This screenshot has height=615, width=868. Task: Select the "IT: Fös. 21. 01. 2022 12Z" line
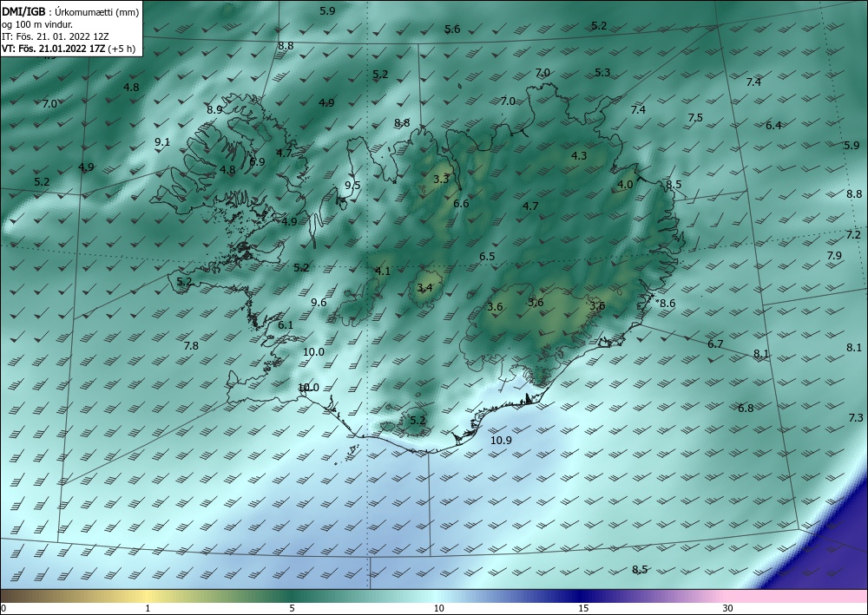[x=56, y=36]
